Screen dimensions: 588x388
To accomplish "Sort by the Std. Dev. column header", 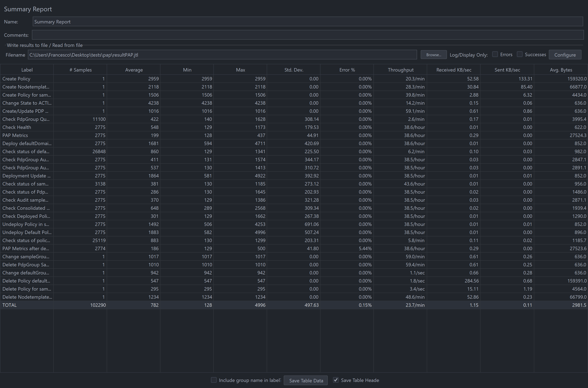I will pyautogui.click(x=294, y=70).
